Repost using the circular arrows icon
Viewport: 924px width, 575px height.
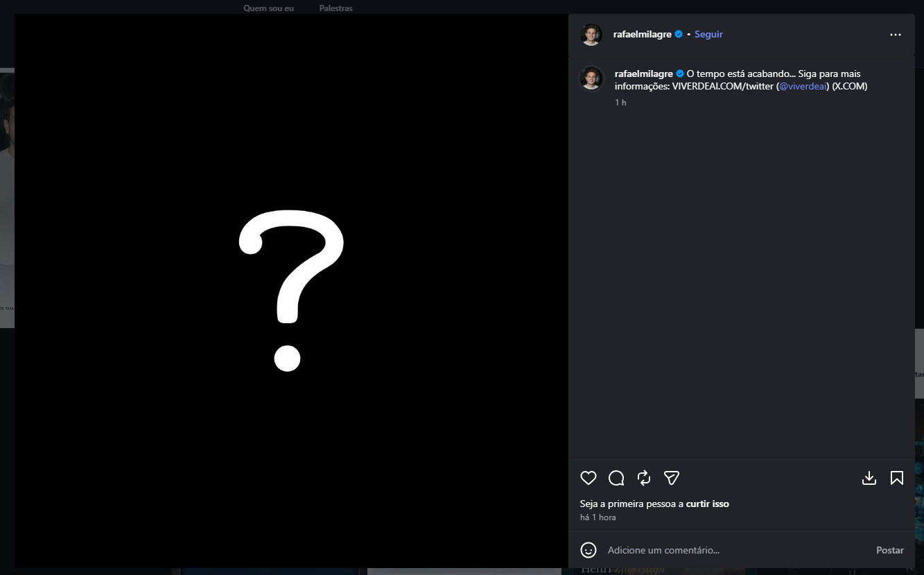[644, 478]
